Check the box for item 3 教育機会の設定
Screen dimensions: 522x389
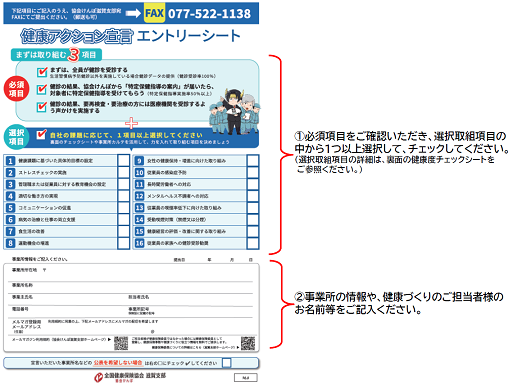[x=124, y=184]
